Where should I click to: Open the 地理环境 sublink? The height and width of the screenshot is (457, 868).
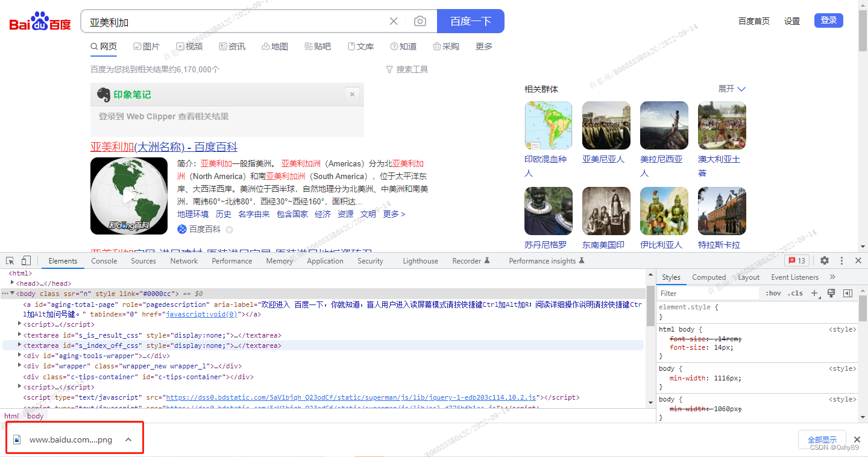(x=193, y=214)
